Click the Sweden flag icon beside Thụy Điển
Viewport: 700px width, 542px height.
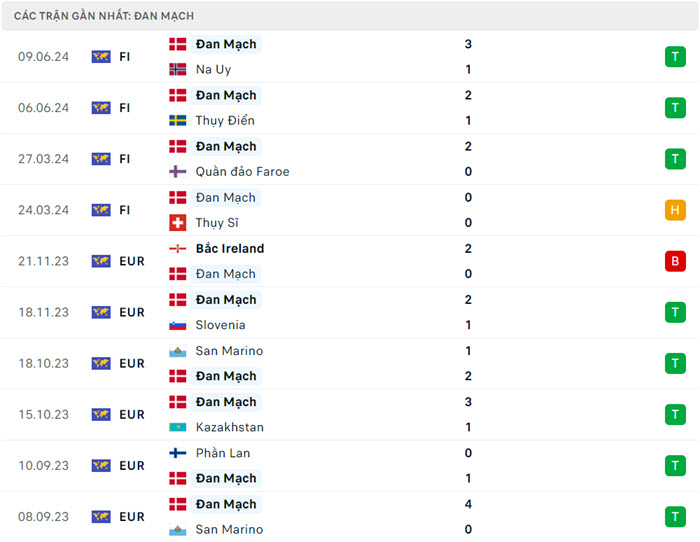178,121
